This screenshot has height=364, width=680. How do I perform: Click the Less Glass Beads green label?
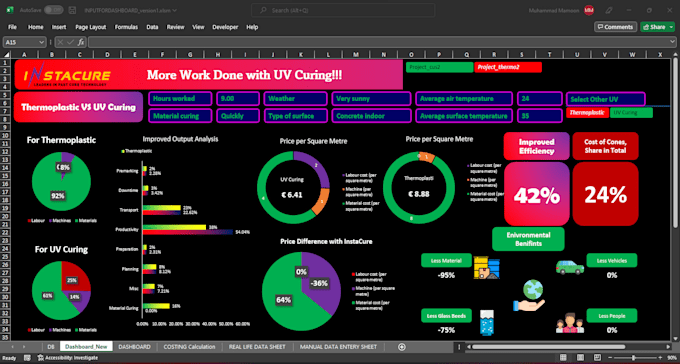click(x=446, y=316)
